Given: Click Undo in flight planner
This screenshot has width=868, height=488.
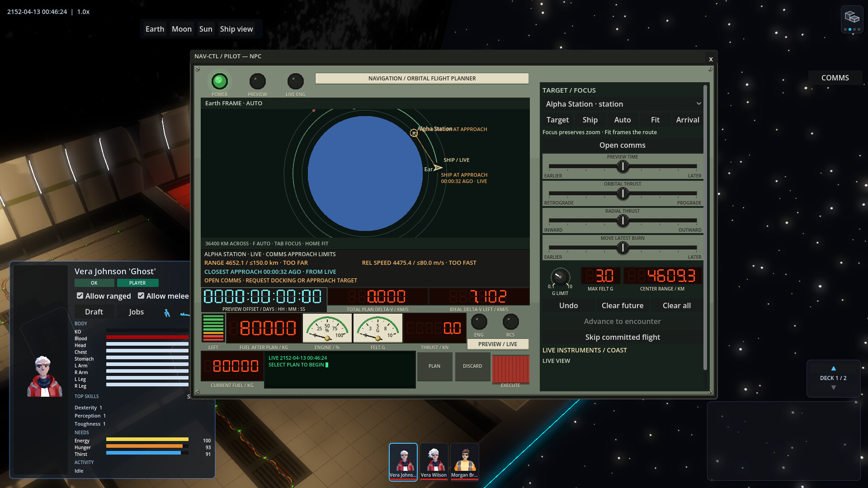Looking at the screenshot, I should (568, 305).
